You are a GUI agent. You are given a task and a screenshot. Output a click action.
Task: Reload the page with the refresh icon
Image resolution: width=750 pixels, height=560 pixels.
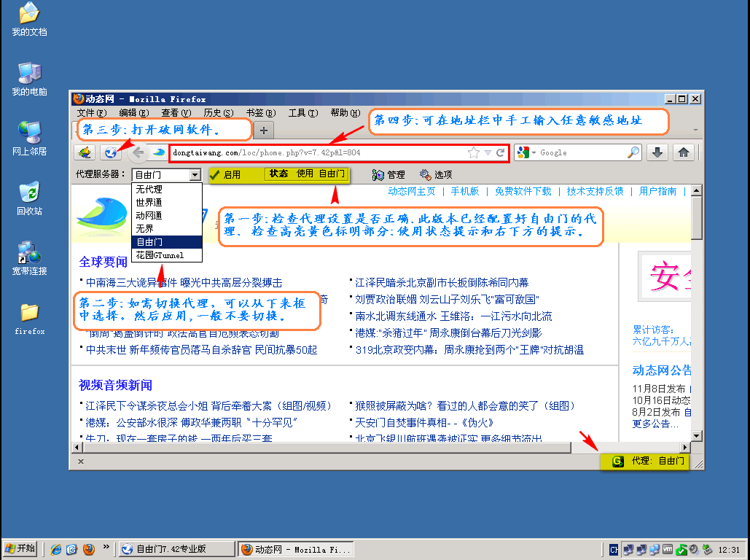[500, 152]
